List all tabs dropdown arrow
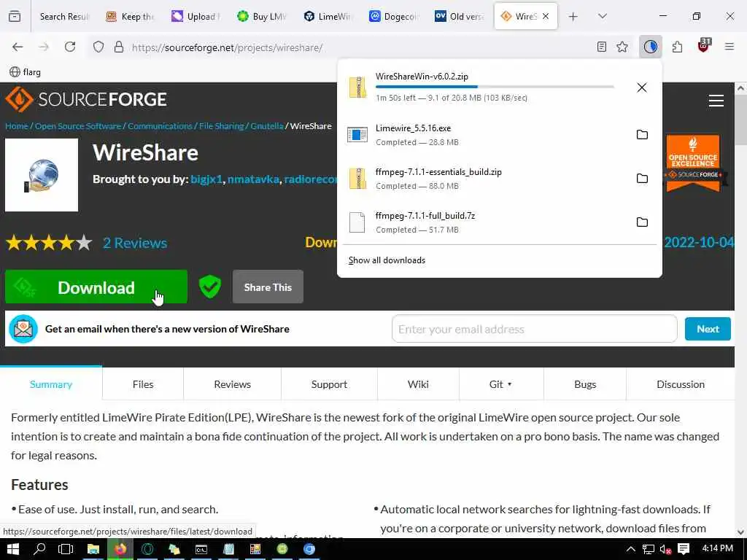Image resolution: width=747 pixels, height=560 pixels. pos(603,16)
